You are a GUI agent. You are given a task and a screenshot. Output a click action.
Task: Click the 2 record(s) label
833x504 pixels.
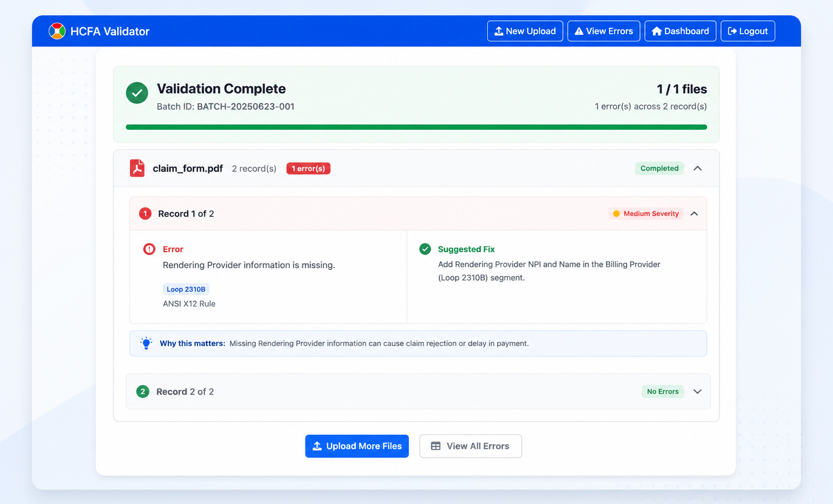[x=254, y=169]
